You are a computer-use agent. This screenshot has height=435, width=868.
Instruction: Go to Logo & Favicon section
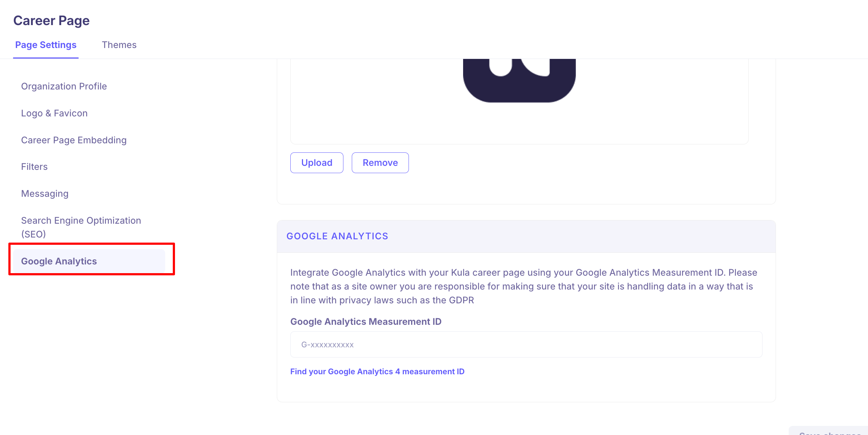pos(54,113)
